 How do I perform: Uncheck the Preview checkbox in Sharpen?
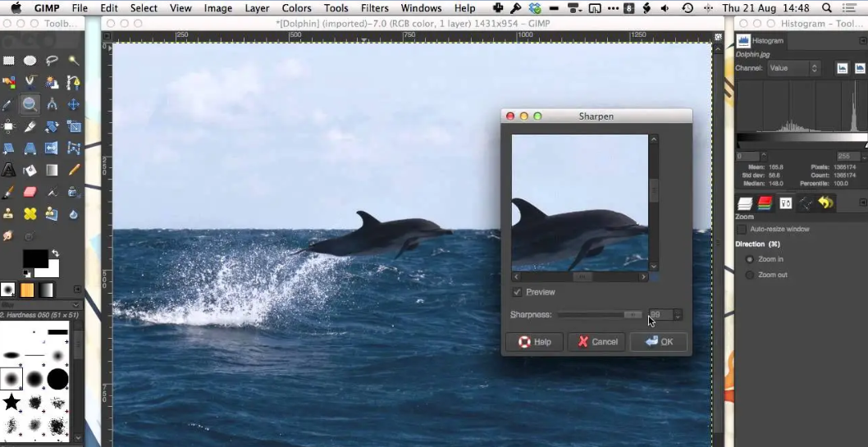point(517,292)
